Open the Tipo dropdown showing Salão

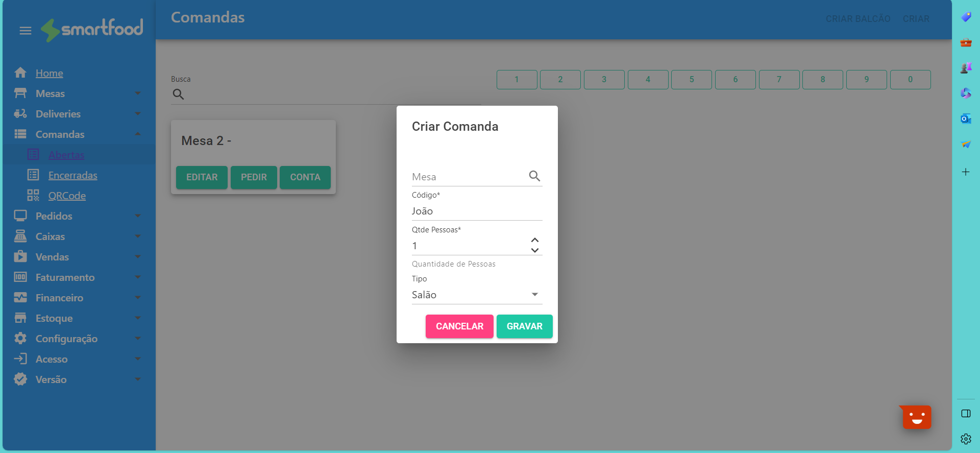[477, 295]
